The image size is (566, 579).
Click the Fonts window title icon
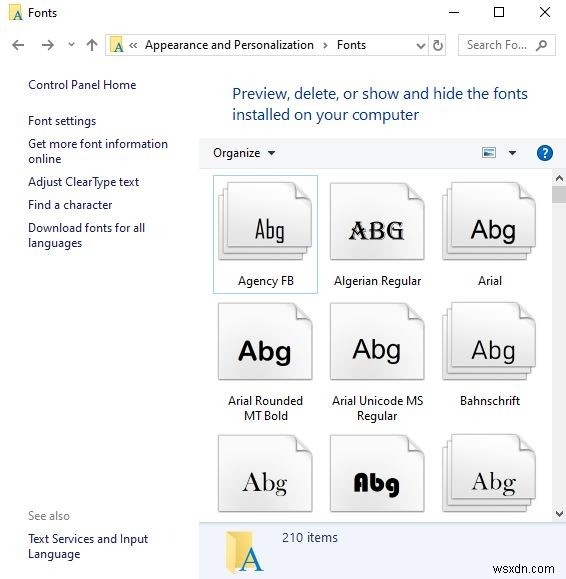[16, 13]
